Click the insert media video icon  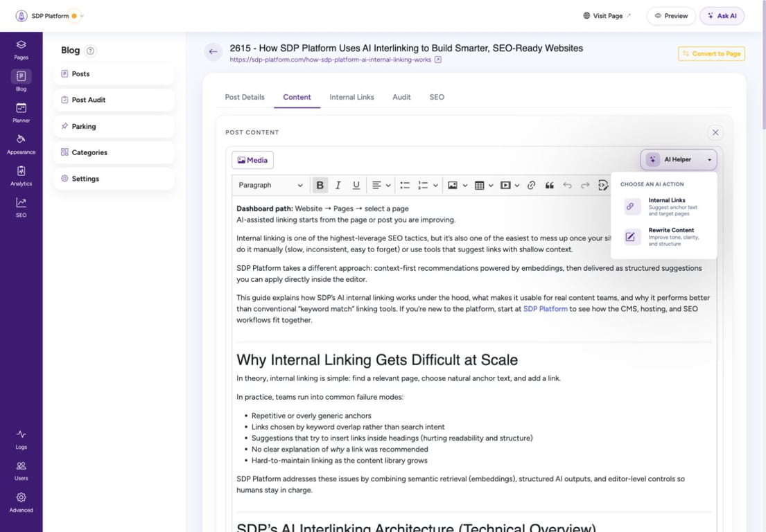click(x=505, y=185)
